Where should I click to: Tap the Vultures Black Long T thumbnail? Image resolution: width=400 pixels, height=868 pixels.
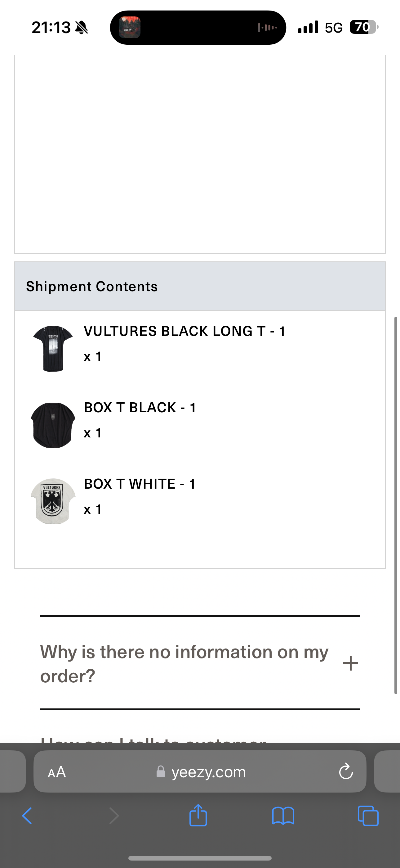[53, 349]
